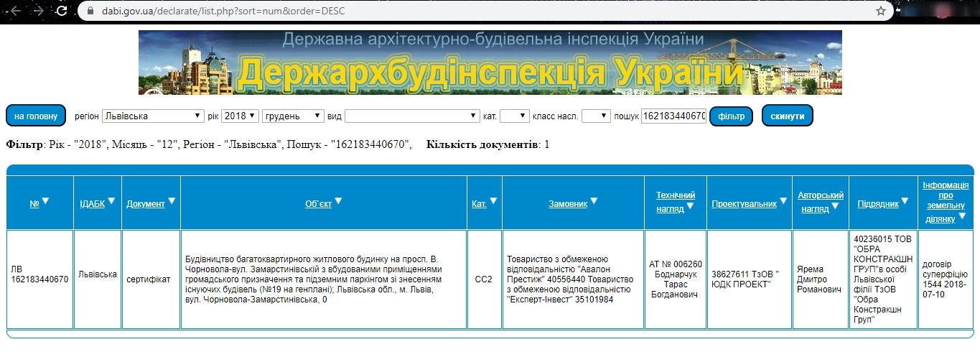This screenshot has height=352, width=980.
Task: Select the договір суперфіцію 1544 cell
Action: [946, 279]
